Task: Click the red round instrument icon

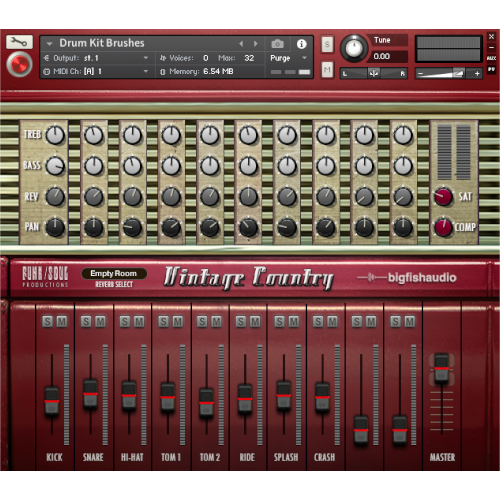Action: pos(19,64)
